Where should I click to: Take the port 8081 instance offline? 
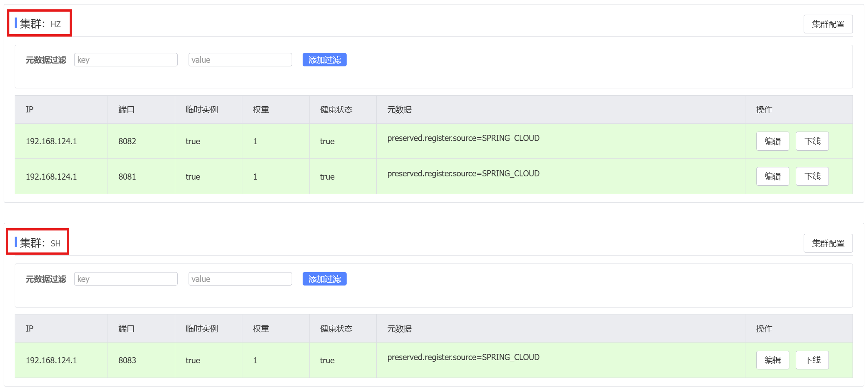[812, 176]
